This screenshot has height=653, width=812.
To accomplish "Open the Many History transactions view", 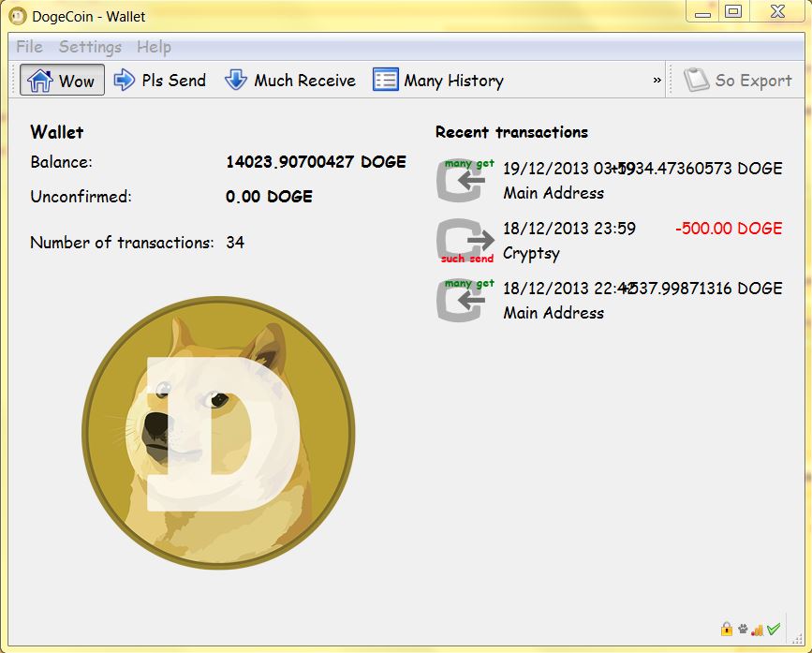I will coord(438,81).
